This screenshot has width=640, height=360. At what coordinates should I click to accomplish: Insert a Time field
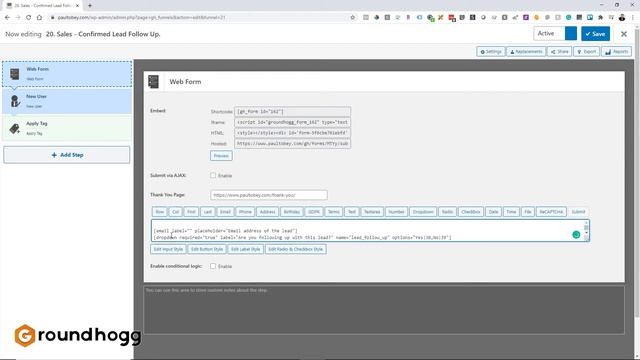tap(511, 212)
